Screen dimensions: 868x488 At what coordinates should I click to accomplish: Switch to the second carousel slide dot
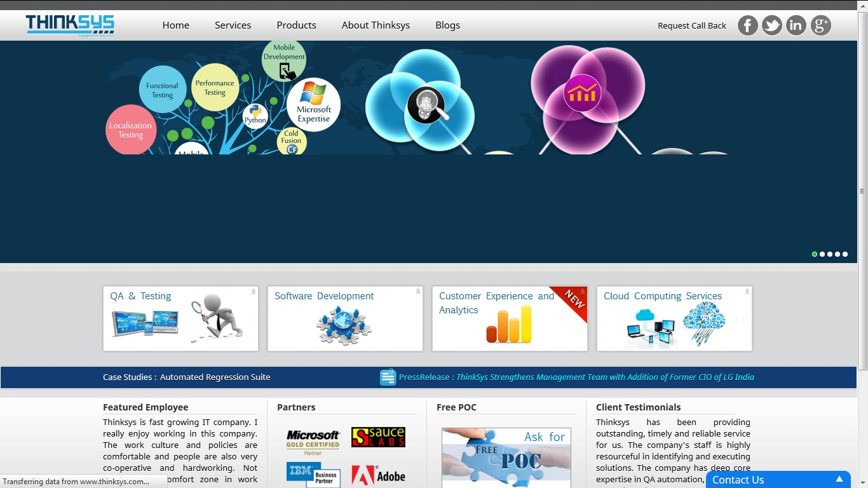822,254
